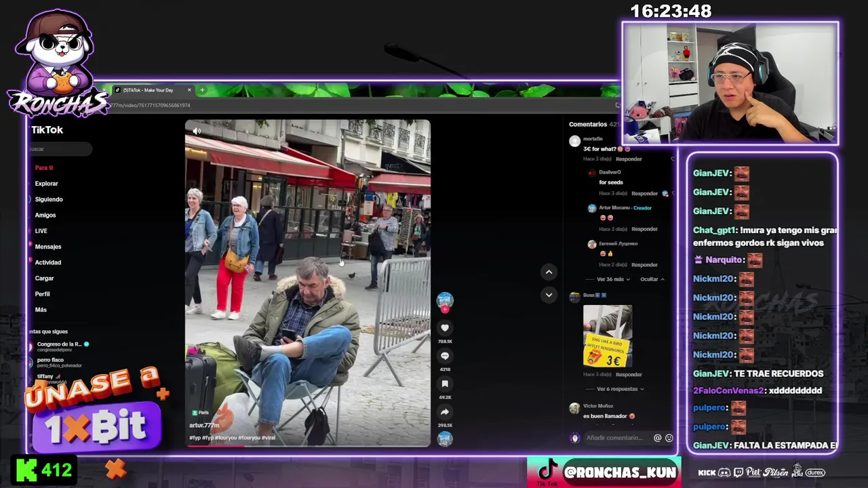
Task: Save video with the bookmark icon
Action: pos(445,384)
